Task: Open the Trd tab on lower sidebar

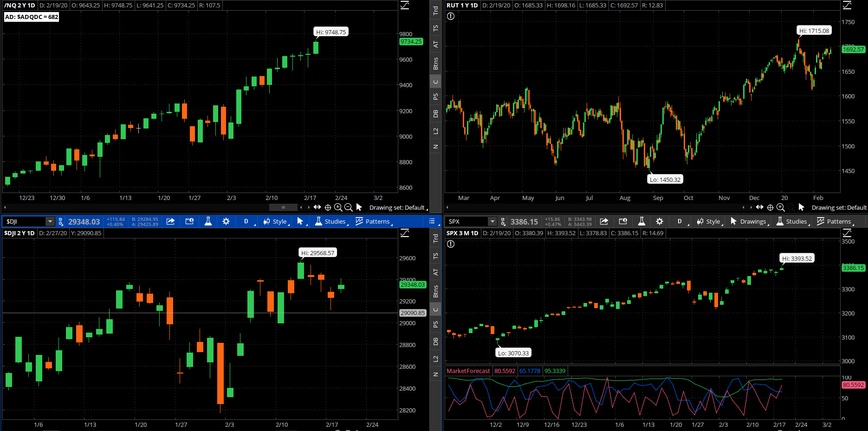Action: coord(435,238)
